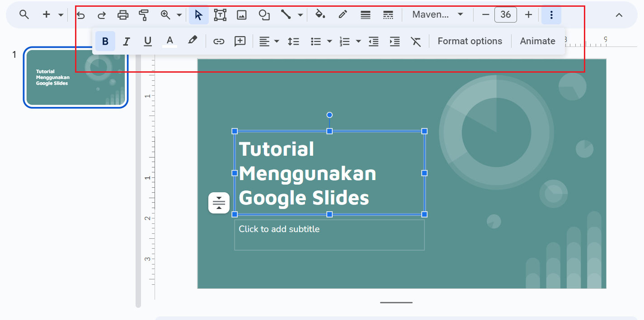Select the Shape tool
644x320 pixels.
(264, 14)
